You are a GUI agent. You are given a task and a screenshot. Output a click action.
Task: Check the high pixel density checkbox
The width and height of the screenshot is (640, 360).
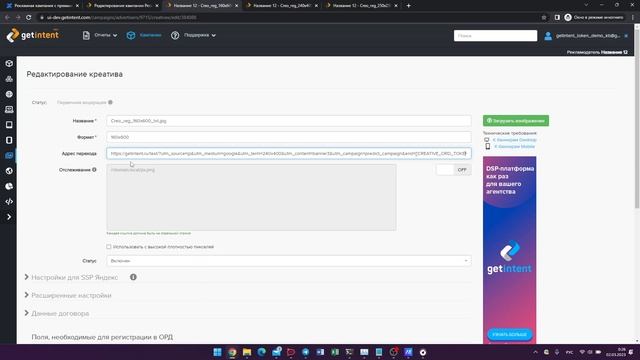tap(109, 247)
